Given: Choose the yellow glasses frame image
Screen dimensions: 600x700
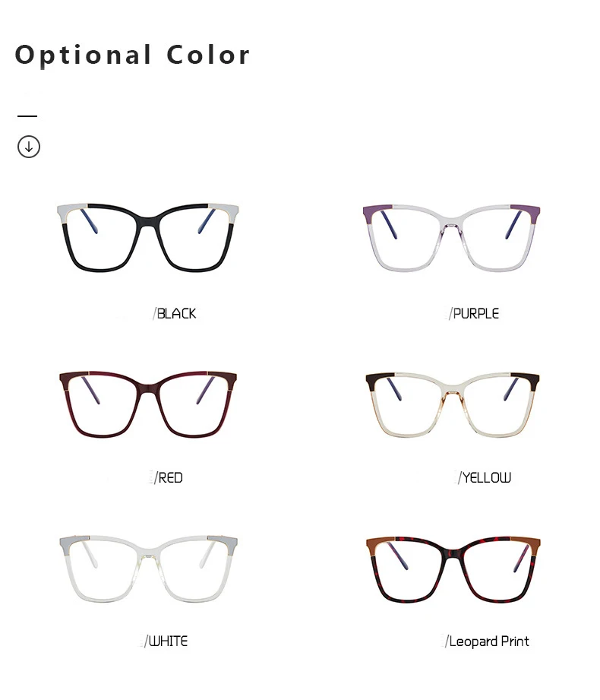Looking at the screenshot, I should pyautogui.click(x=453, y=404).
